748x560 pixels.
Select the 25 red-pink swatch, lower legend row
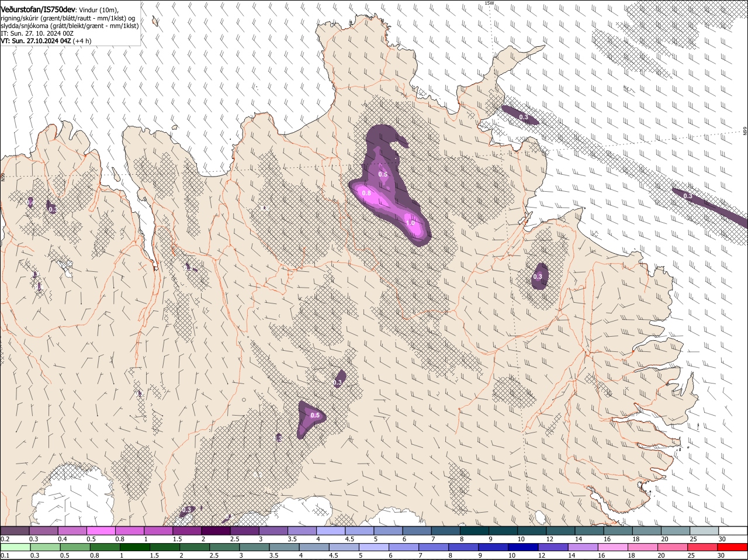coord(702,547)
